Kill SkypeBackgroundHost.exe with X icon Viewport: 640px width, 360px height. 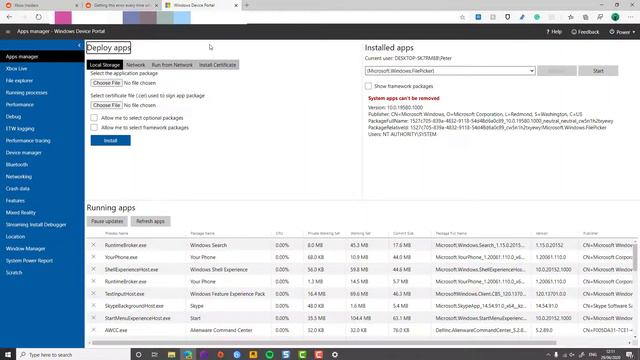click(93, 306)
